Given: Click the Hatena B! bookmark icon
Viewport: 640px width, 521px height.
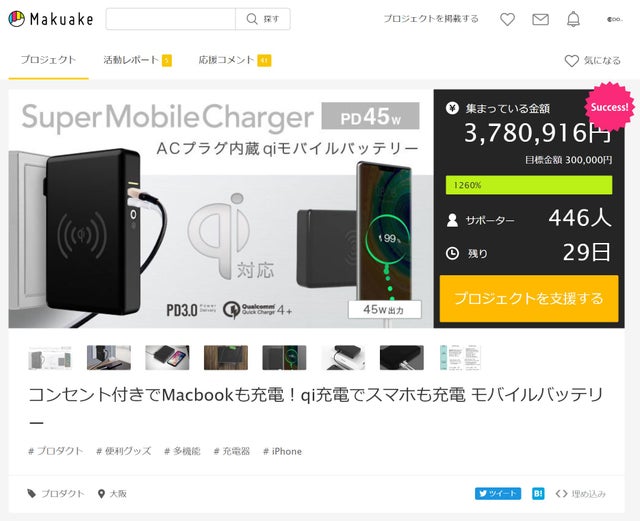Looking at the screenshot, I should [x=538, y=493].
